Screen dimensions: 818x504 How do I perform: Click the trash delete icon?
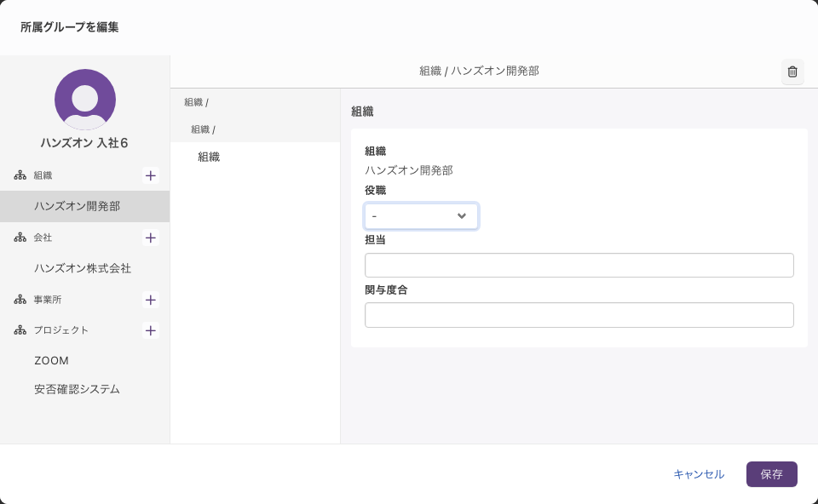[x=792, y=72]
